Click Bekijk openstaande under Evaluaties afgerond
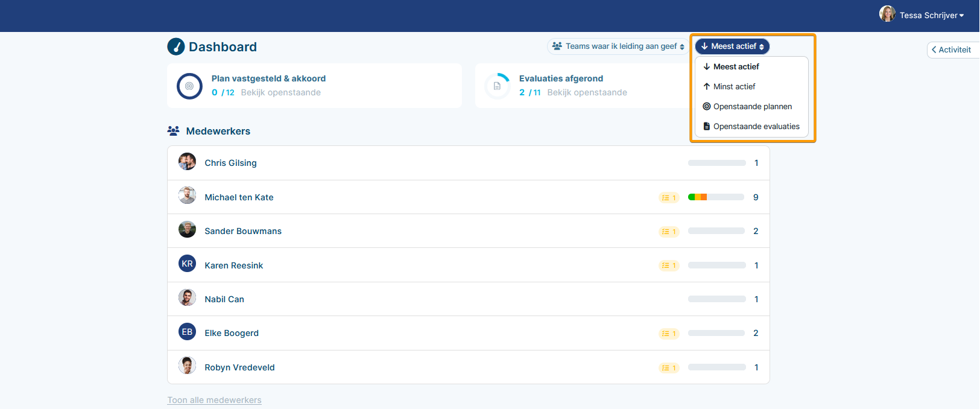The width and height of the screenshot is (980, 409). [587, 92]
